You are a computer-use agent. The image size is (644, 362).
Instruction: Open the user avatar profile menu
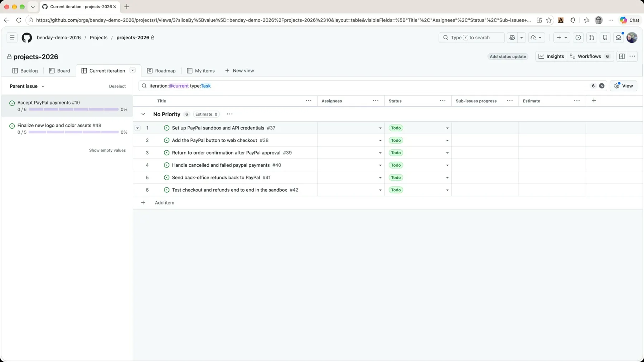pyautogui.click(x=632, y=38)
